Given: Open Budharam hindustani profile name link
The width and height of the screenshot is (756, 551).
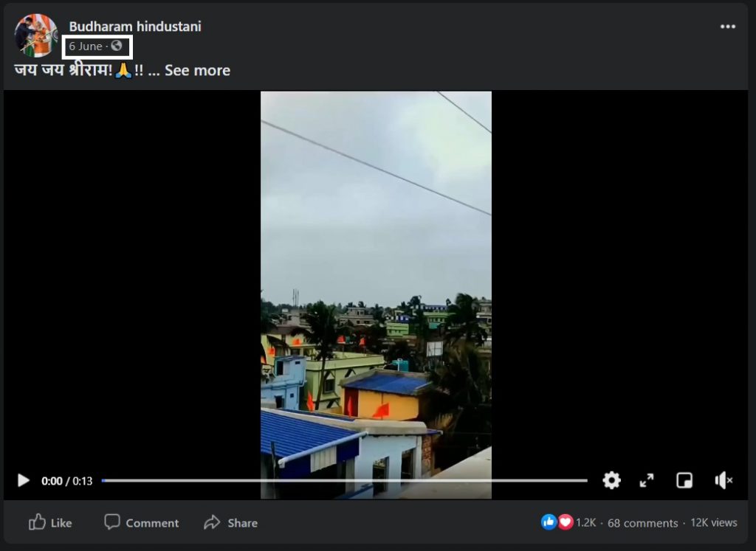Looking at the screenshot, I should pos(135,27).
